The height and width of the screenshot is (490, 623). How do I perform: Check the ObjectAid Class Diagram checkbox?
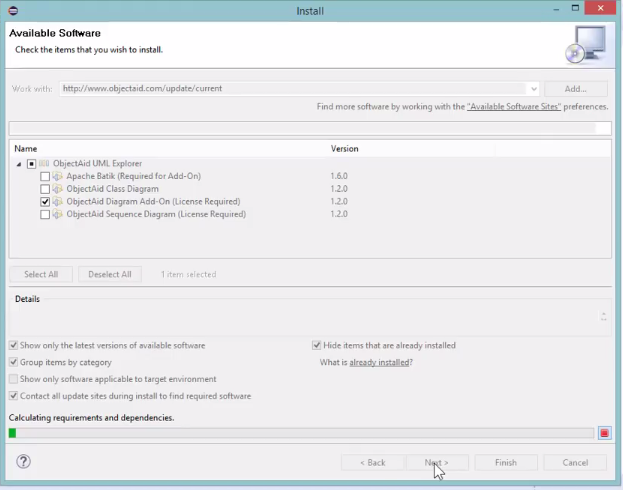[x=45, y=189]
